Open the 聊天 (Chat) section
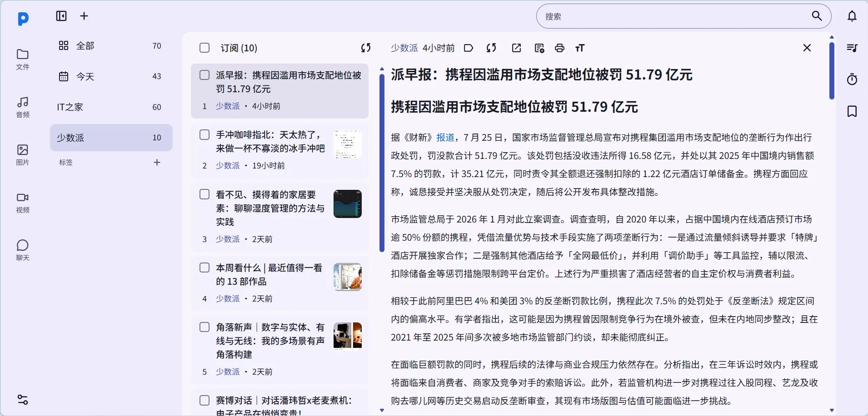The height and width of the screenshot is (416, 868). (x=23, y=250)
